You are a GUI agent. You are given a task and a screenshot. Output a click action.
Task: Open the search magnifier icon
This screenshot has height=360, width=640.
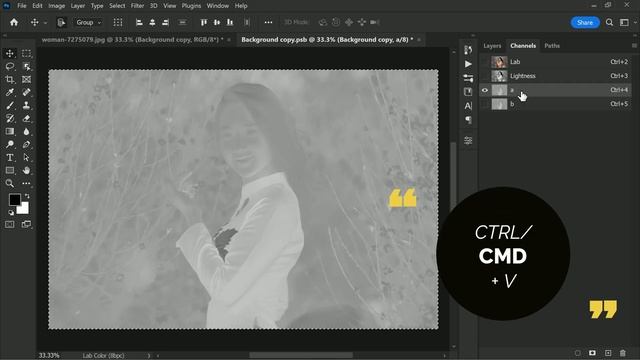pos(609,22)
